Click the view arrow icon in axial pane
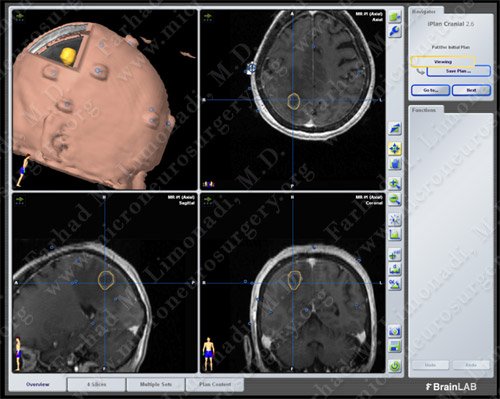Viewport: 500px width, 399px height. coord(208,17)
